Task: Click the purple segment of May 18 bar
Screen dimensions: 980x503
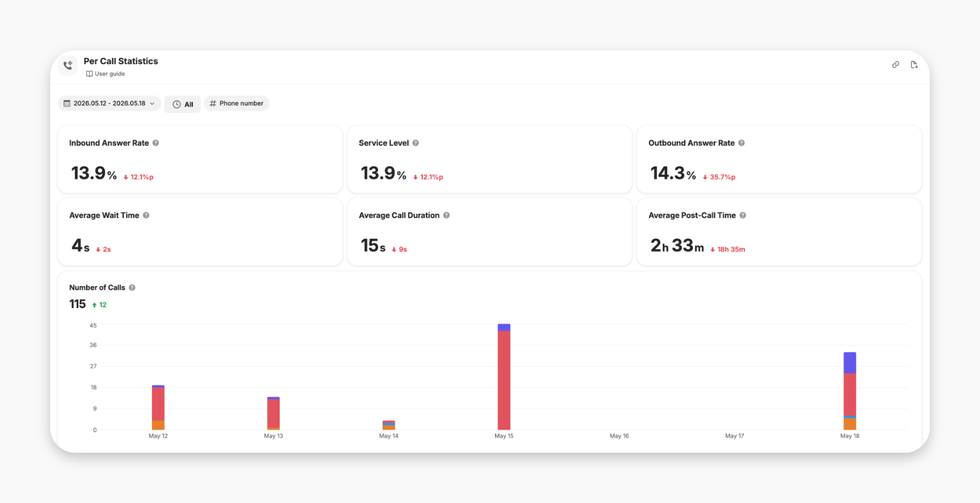Action: [x=850, y=363]
